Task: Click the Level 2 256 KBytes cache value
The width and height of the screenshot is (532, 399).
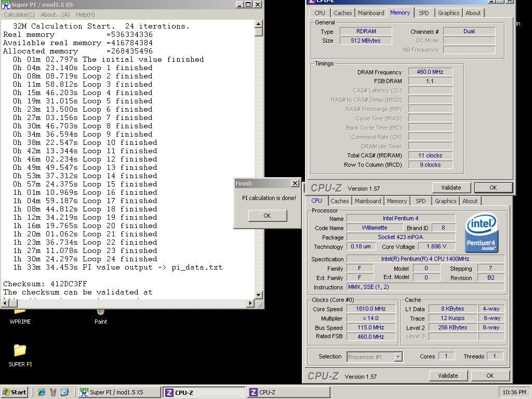Action: [x=453, y=327]
